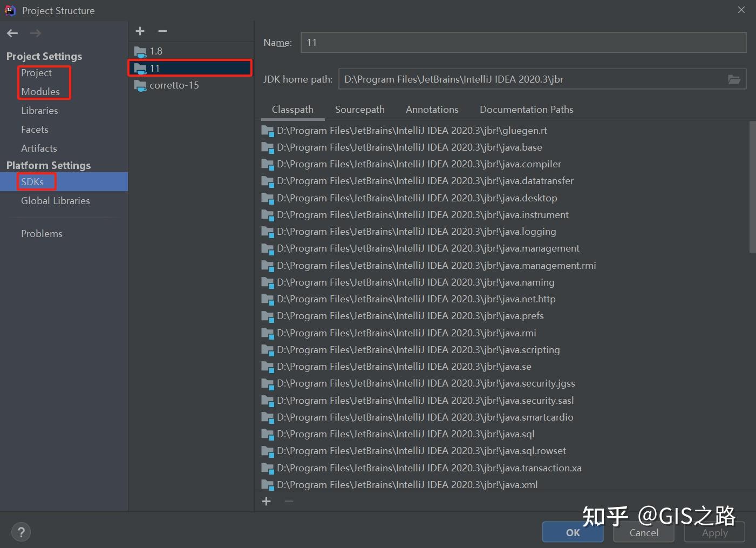The width and height of the screenshot is (756, 548).
Task: Add a new SDK with plus icon
Action: coord(140,31)
